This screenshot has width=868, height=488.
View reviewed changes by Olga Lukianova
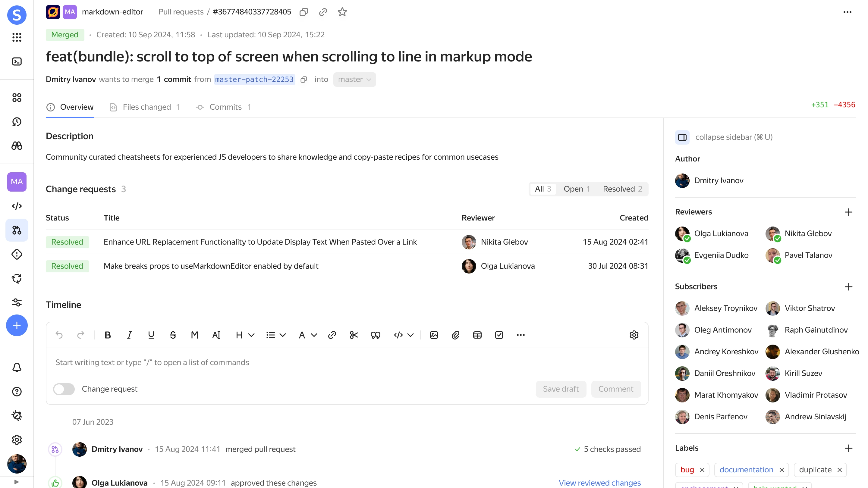600,483
